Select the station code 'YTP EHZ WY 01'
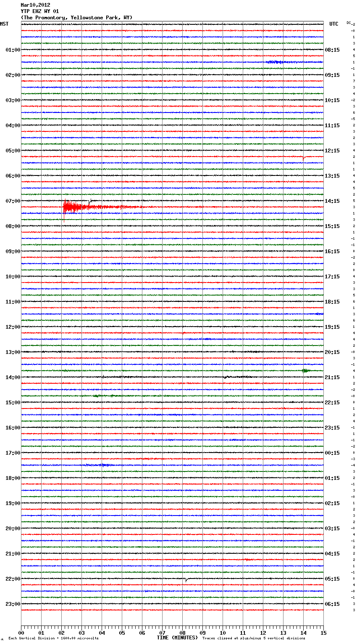Image resolution: width=357 pixels, height=644 pixels. pos(40,11)
